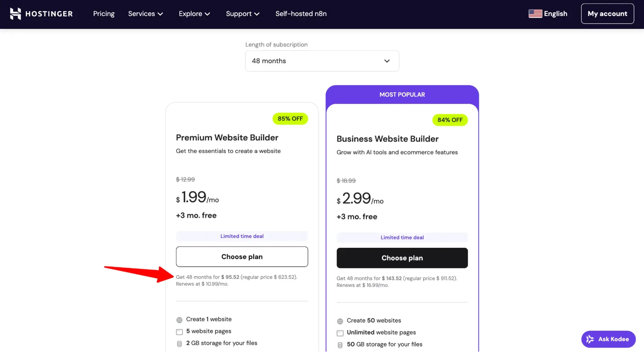Open the 48 months subscription length dropdown
Image resolution: width=644 pixels, height=352 pixels.
point(322,61)
